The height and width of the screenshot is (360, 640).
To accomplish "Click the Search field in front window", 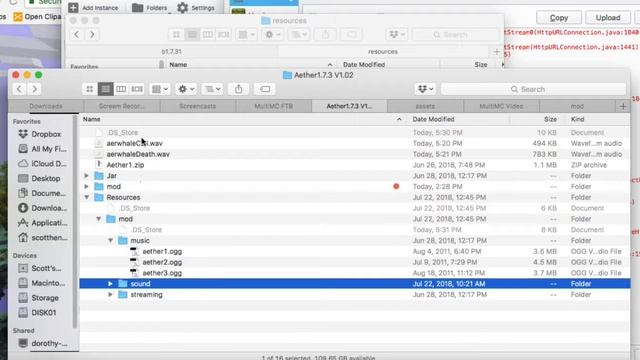I will coord(533,89).
